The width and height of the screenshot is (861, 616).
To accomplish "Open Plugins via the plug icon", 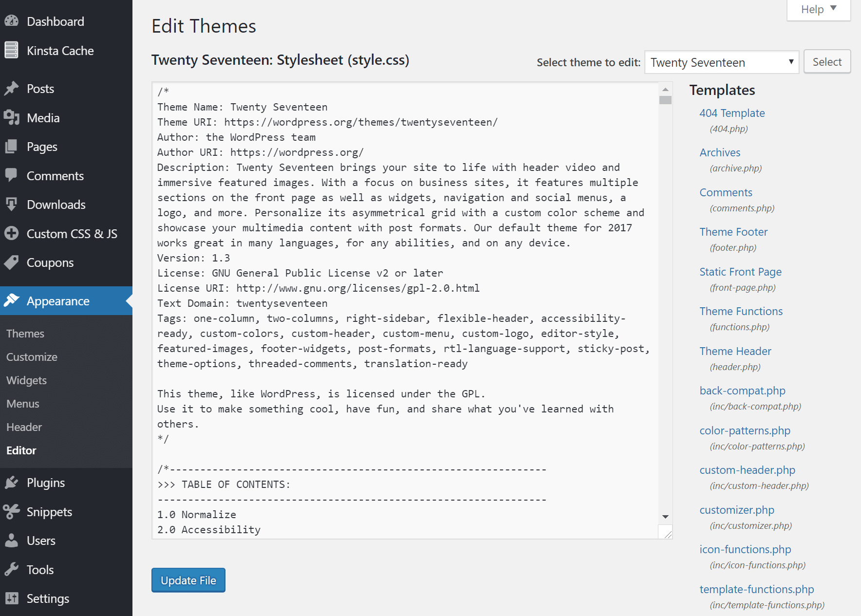I will click(12, 482).
